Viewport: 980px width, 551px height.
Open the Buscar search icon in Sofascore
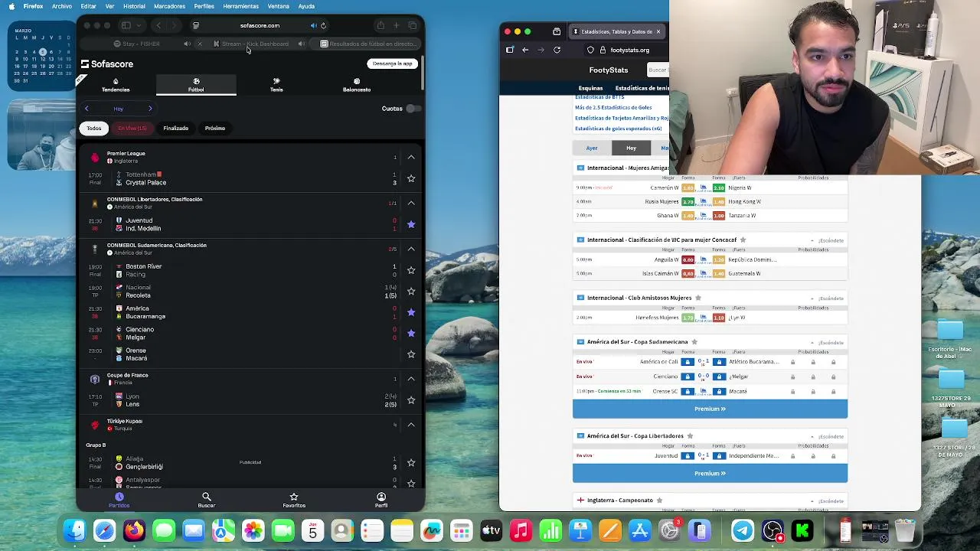(207, 500)
